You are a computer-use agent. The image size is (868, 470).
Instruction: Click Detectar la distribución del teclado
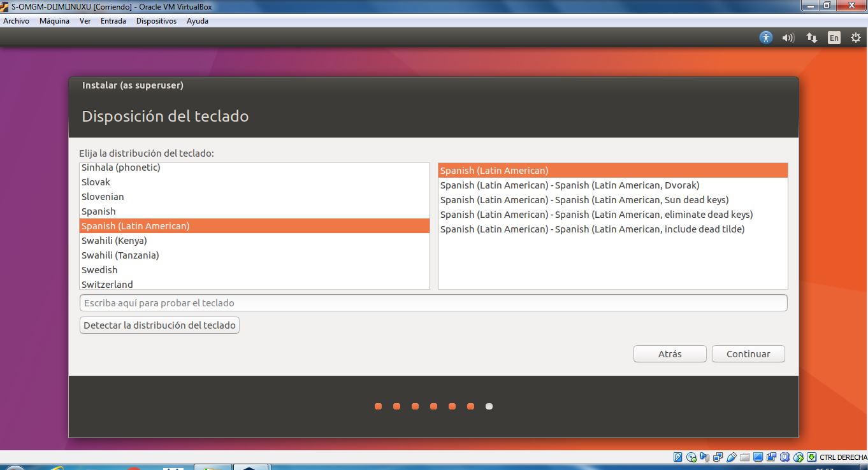[x=159, y=325]
